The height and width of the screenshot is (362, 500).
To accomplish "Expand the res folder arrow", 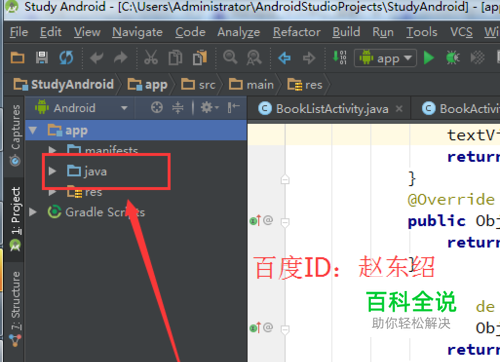I will 52,192.
